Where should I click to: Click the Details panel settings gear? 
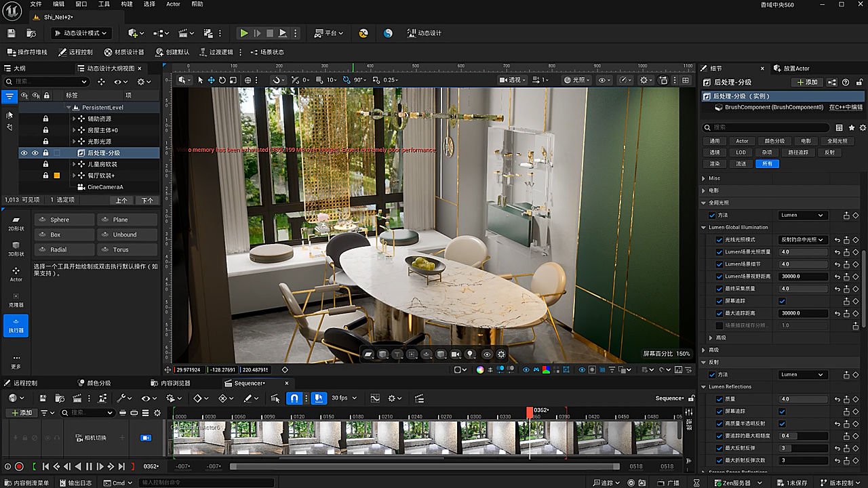pyautogui.click(x=863, y=127)
